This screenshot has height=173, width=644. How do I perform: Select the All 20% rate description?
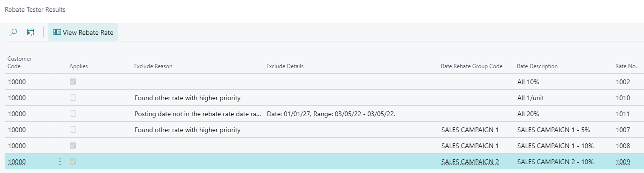pos(528,114)
